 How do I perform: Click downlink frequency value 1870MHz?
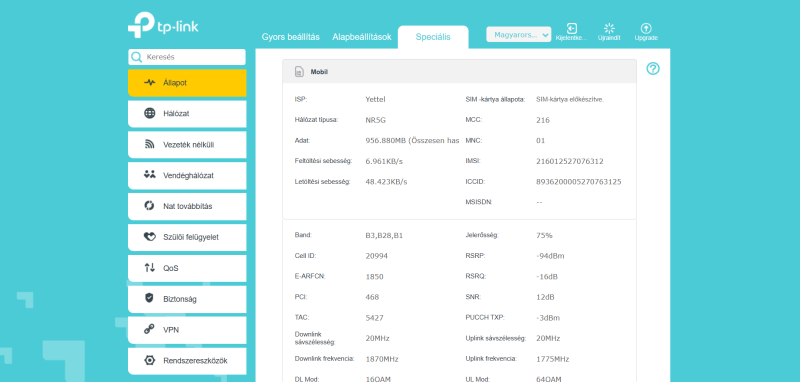(x=382, y=359)
